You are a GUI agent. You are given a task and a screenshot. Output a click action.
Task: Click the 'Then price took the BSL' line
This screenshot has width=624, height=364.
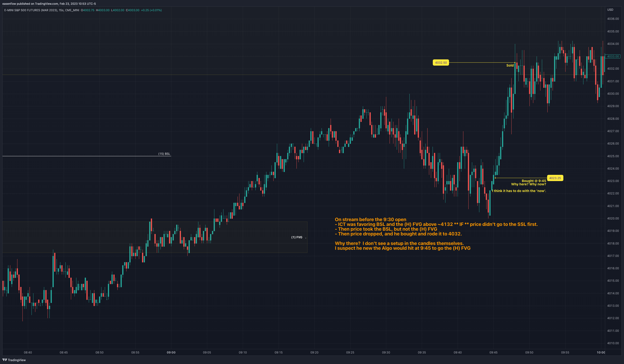(386, 229)
